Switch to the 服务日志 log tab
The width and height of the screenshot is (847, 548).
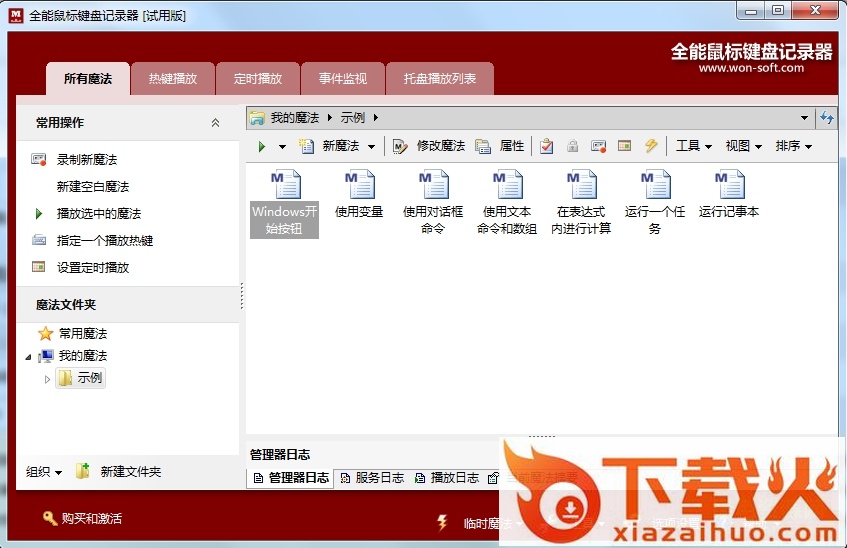(x=373, y=478)
